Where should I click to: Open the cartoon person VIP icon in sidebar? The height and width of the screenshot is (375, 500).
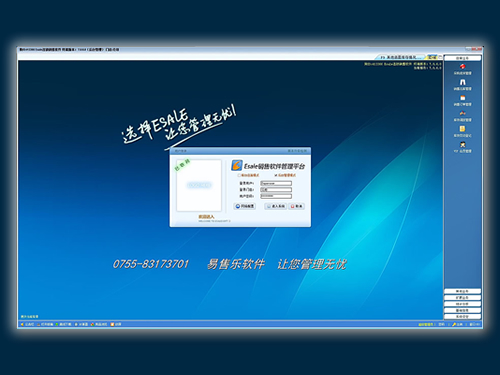(462, 144)
